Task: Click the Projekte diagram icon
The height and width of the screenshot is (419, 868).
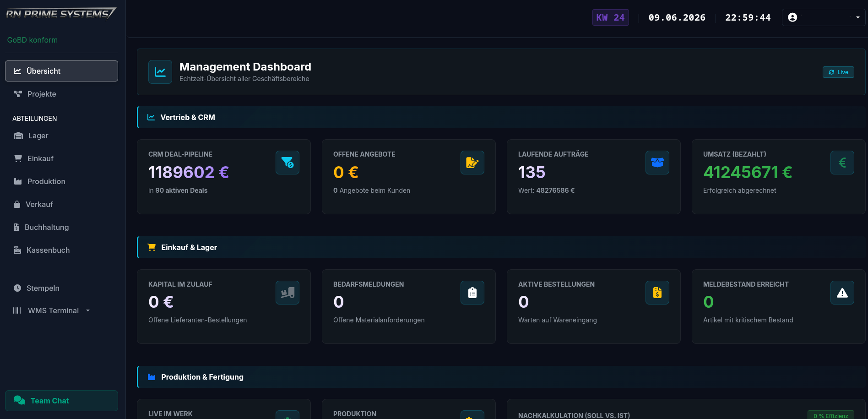Action: (x=18, y=94)
